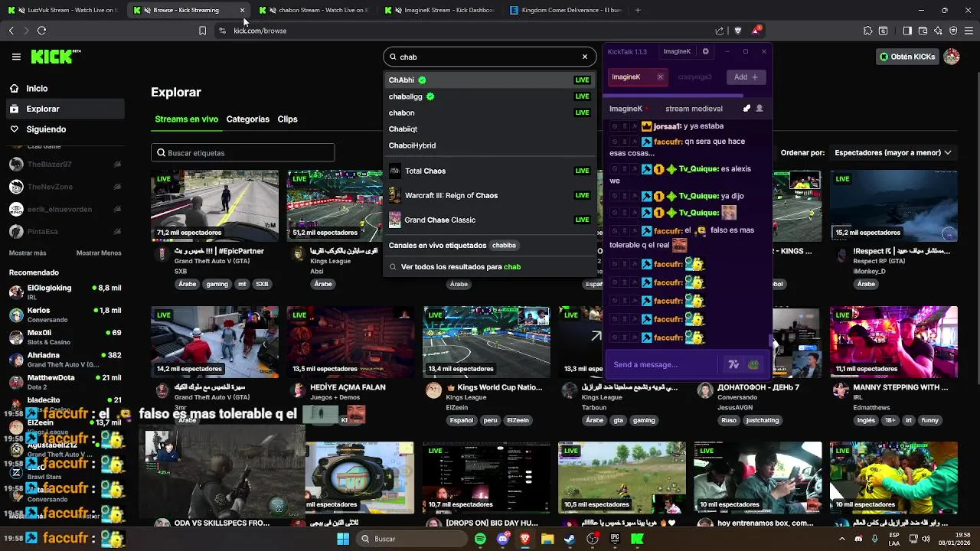The height and width of the screenshot is (551, 980).
Task: Open Kerios recommended channel
Action: point(64,315)
